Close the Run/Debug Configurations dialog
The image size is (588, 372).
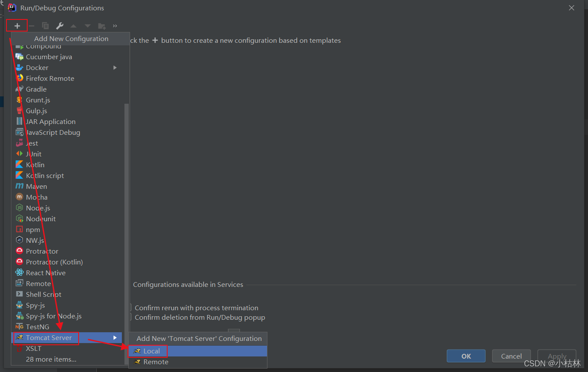(572, 8)
